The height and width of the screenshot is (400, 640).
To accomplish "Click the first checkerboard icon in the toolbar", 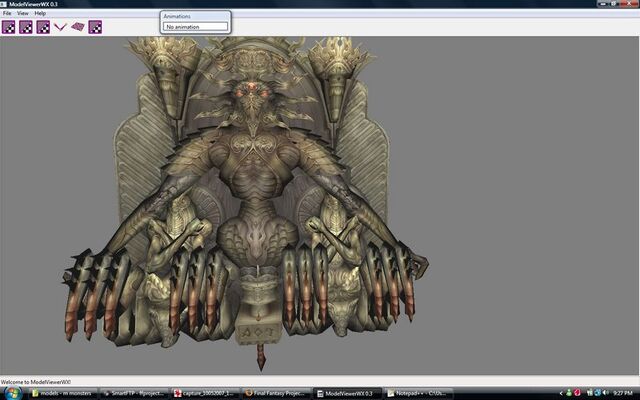I will [9, 27].
